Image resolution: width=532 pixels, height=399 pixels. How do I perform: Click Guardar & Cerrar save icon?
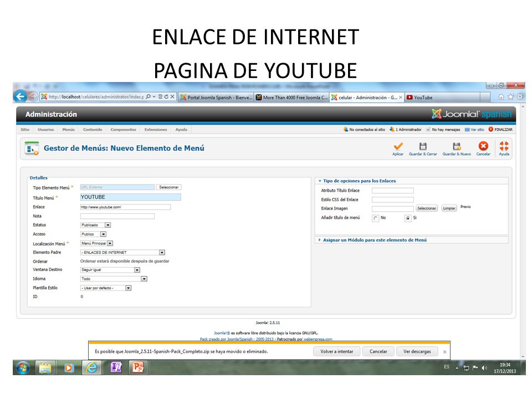[x=423, y=146]
